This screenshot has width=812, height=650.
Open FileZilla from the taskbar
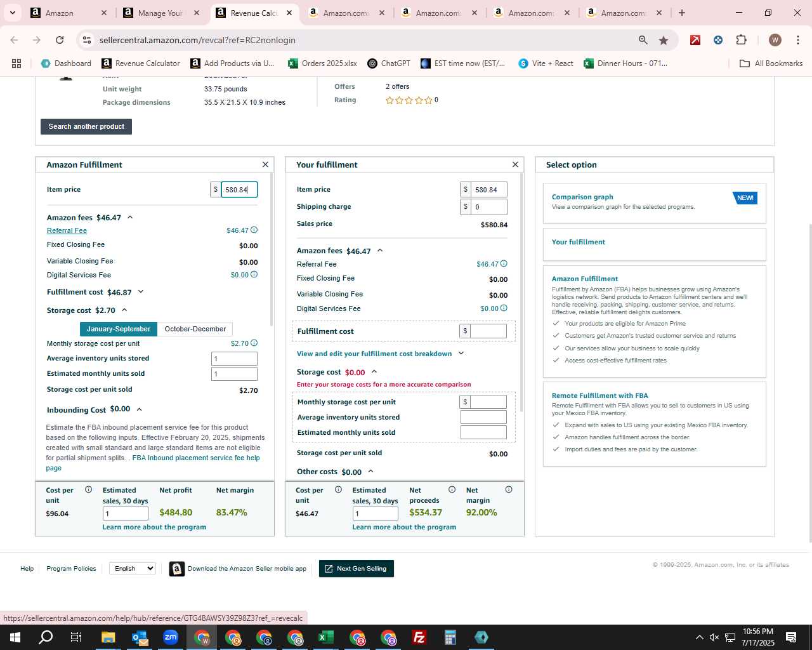pyautogui.click(x=419, y=637)
